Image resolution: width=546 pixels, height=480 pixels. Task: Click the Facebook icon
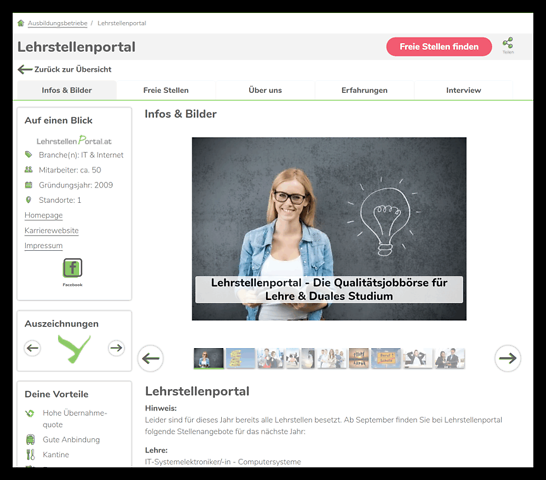tap(72, 268)
